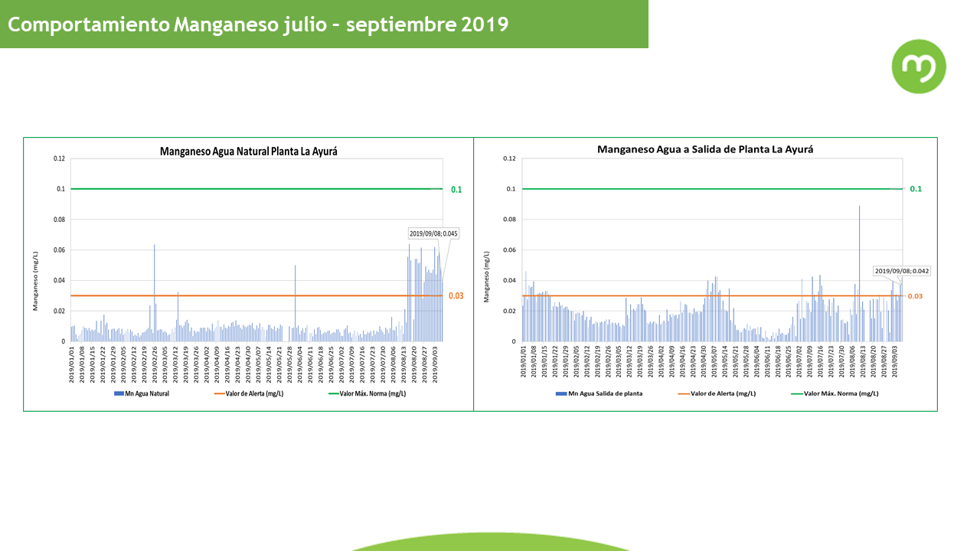
Task: Select green Valor Máx. Norma legend in left chart
Action: point(367,393)
